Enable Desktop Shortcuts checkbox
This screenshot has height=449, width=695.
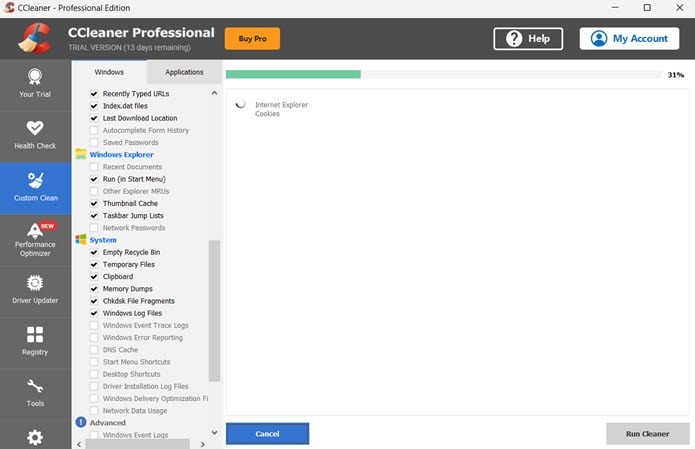click(x=94, y=374)
